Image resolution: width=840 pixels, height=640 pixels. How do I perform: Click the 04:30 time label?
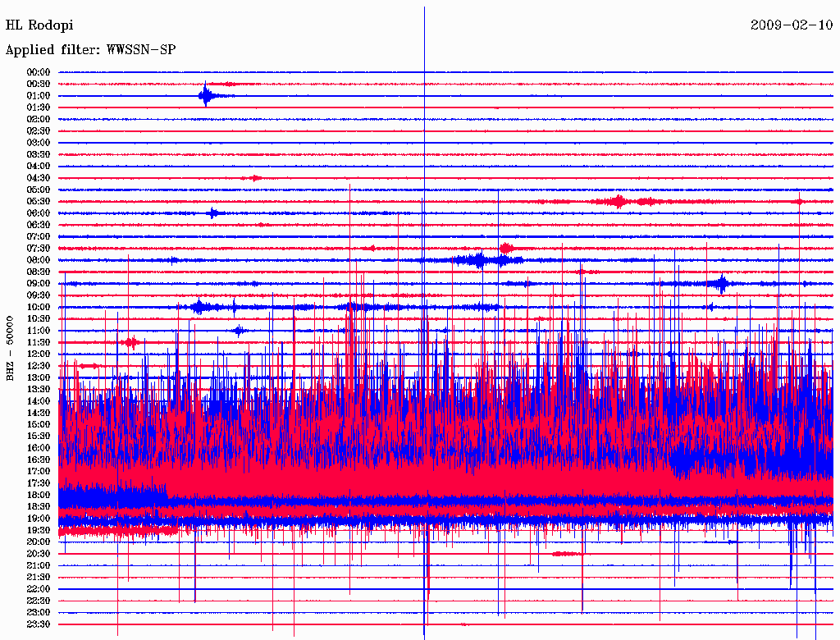click(x=39, y=178)
